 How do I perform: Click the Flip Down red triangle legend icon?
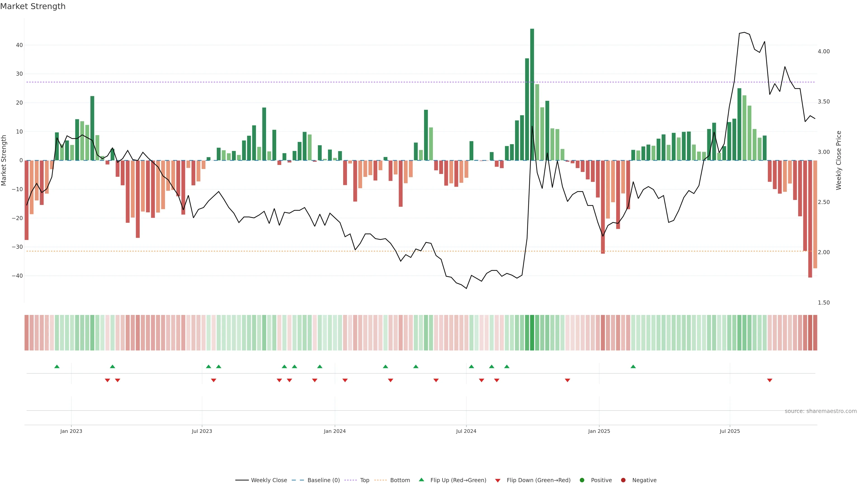coord(498,480)
